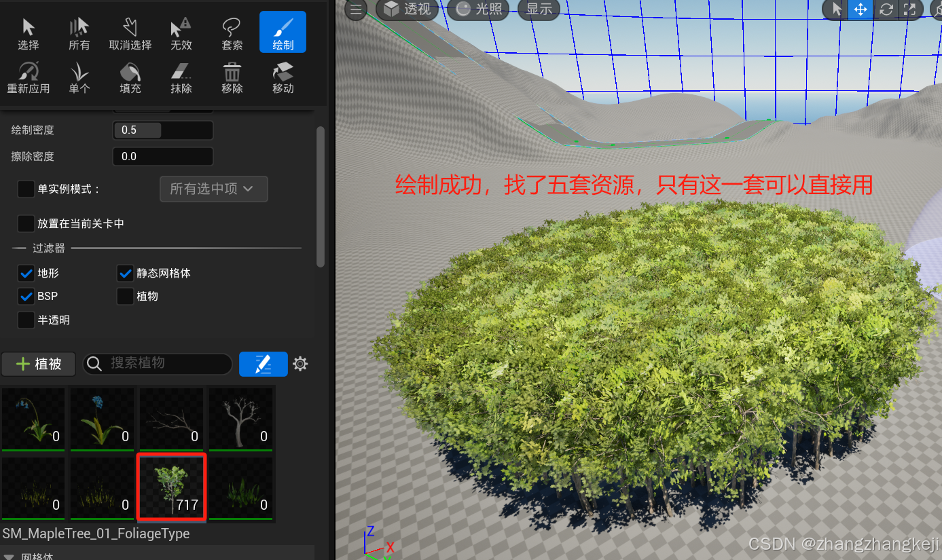Switch to the 套索 (Lasso) tool
The image size is (942, 560).
pos(232,31)
